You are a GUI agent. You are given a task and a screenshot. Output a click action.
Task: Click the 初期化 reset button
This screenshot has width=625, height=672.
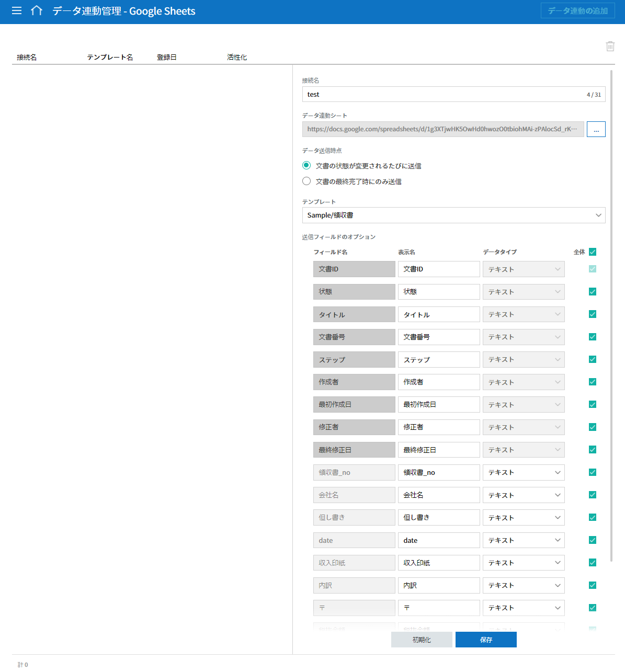click(x=422, y=640)
